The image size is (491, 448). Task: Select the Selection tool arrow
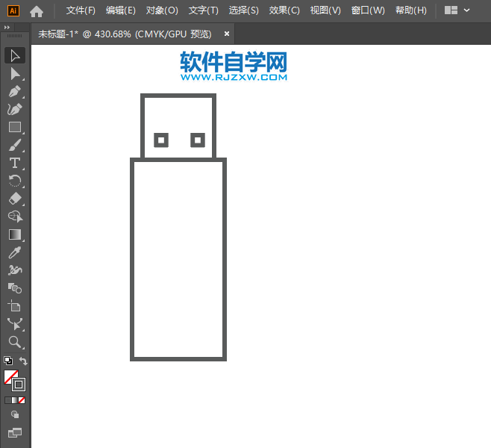coord(15,56)
